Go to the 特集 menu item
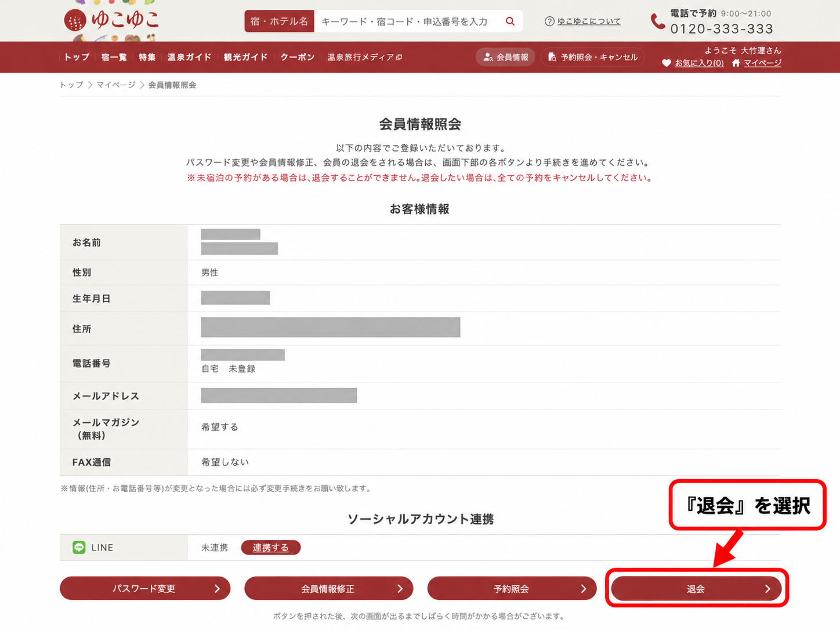840x630 pixels. 147,57
